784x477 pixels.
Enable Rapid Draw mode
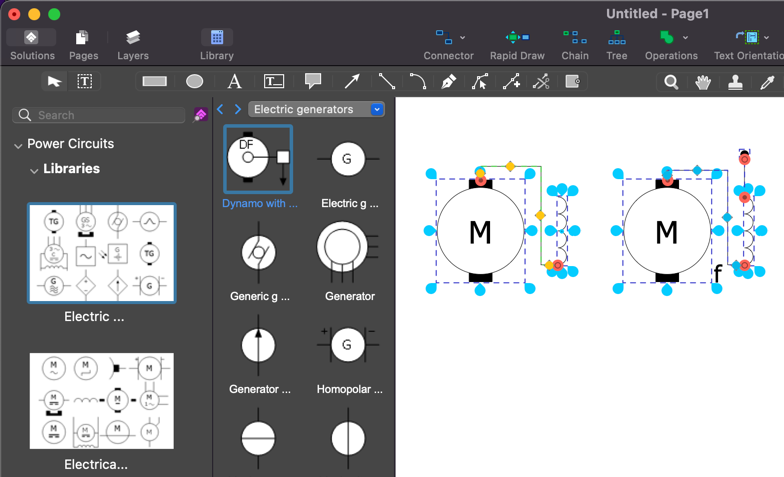point(517,44)
